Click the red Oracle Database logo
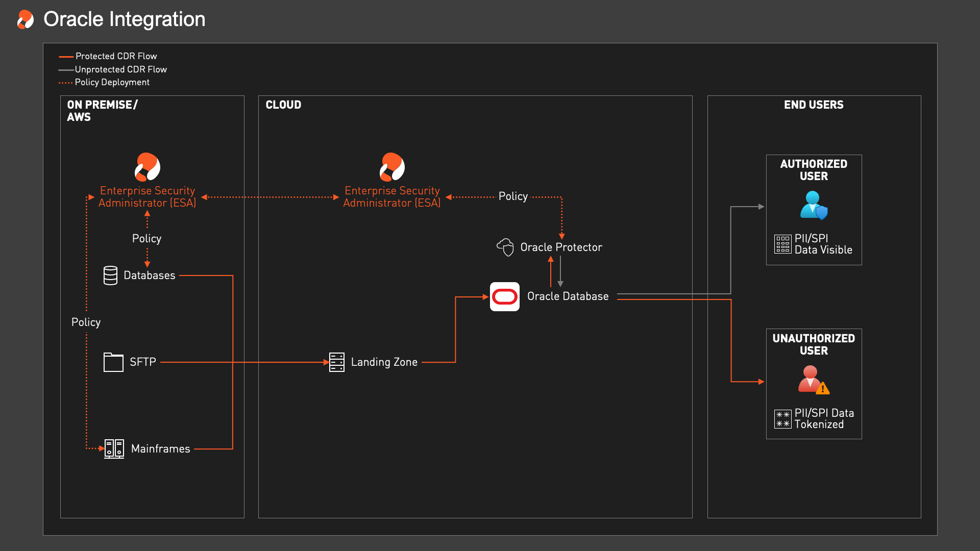The height and width of the screenshot is (551, 980). tap(505, 296)
